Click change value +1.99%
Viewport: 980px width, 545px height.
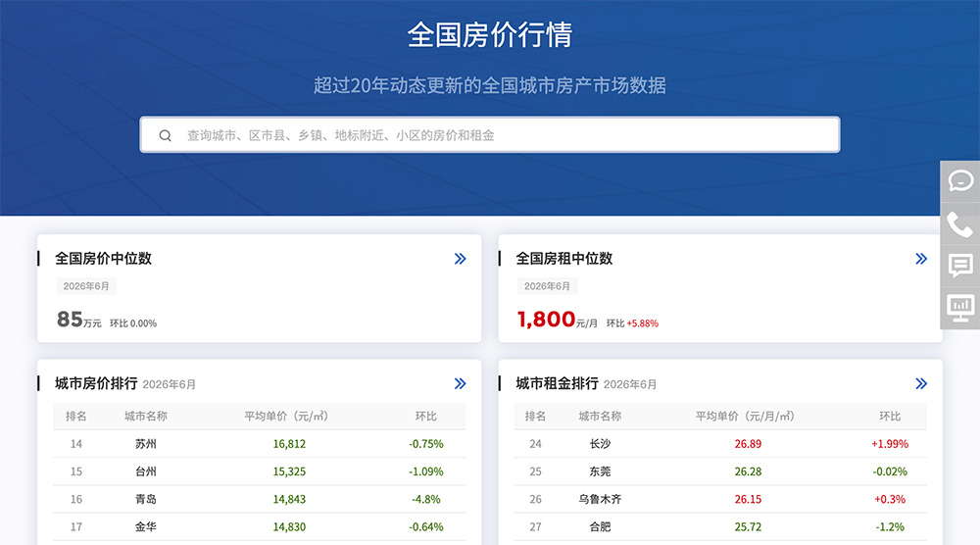pyautogui.click(x=890, y=444)
